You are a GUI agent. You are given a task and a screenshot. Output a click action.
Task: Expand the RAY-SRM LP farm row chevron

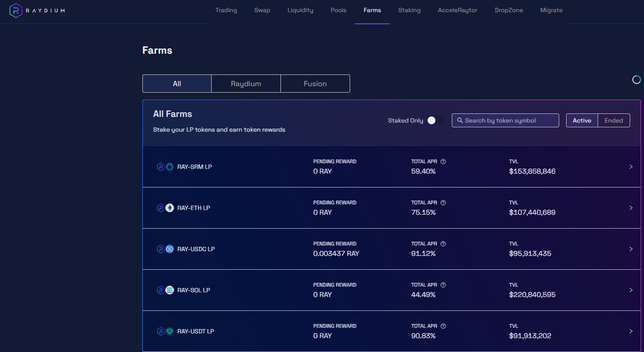point(631,167)
